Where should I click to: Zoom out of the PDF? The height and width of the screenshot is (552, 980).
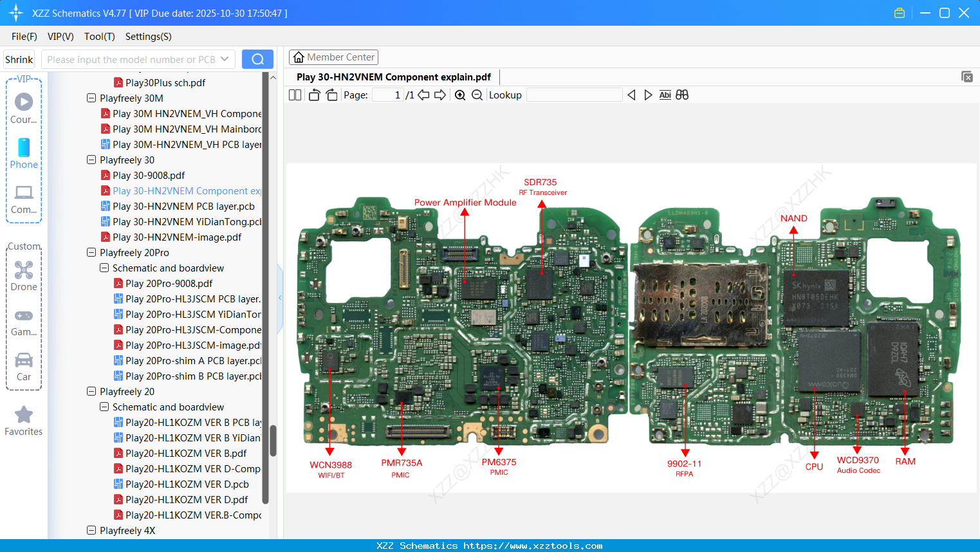477,95
